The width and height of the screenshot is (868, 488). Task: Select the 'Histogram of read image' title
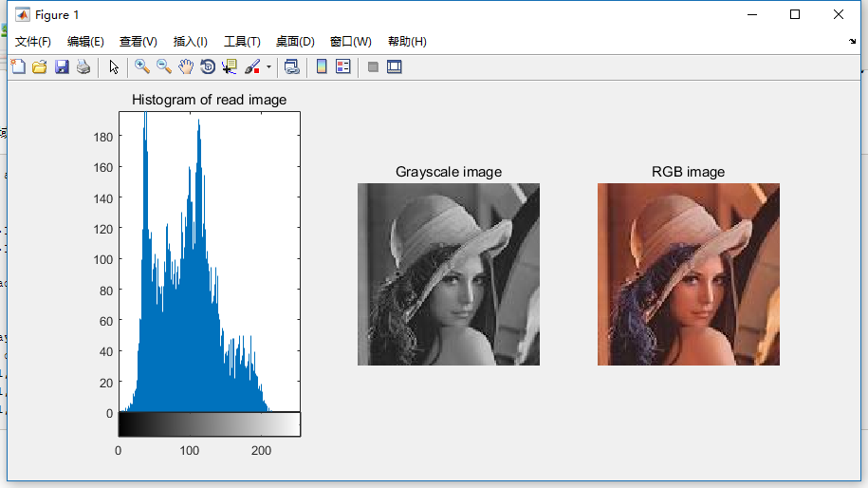point(210,100)
